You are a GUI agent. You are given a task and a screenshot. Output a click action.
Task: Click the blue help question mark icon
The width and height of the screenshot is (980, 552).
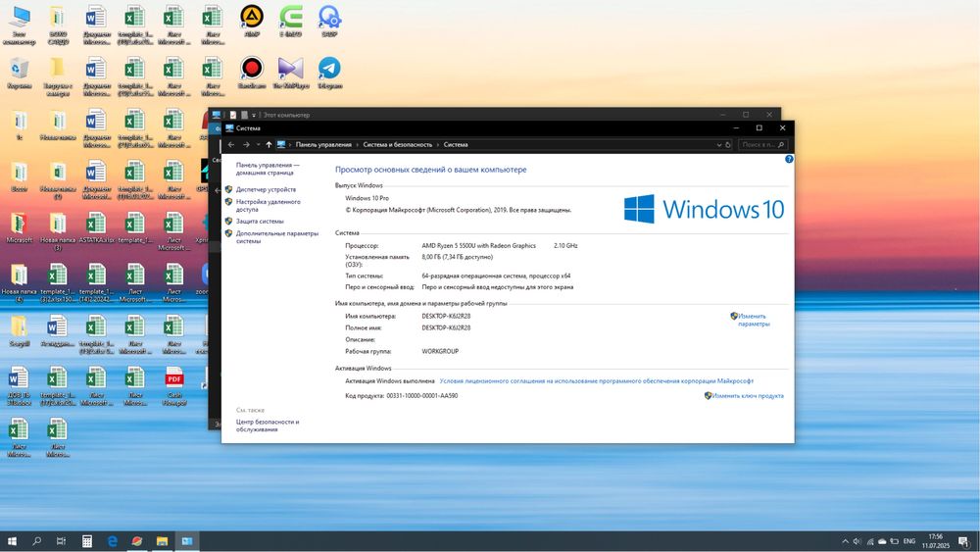(x=789, y=160)
